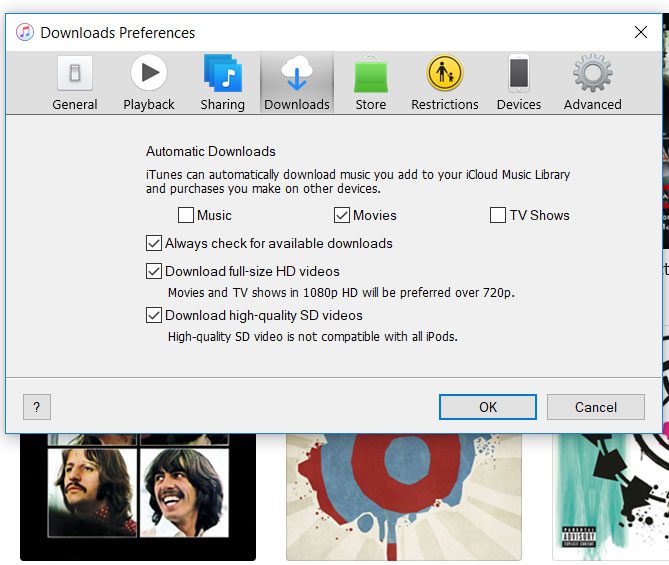Open the Sharing preferences pane

(x=222, y=82)
